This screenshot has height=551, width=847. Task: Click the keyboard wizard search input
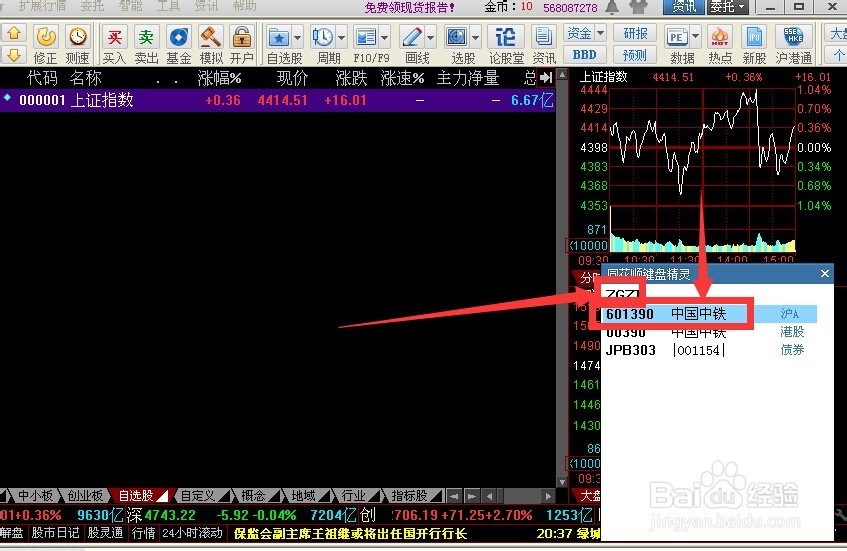coord(716,294)
